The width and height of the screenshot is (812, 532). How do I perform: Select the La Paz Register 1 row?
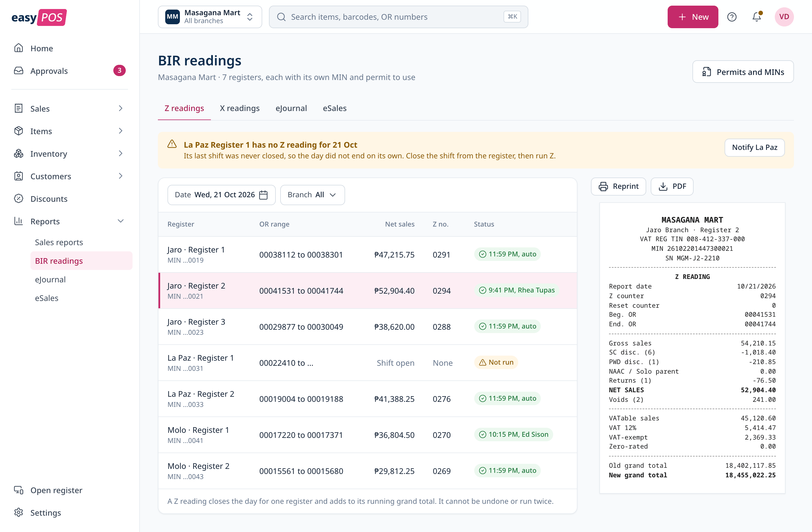tap(367, 363)
